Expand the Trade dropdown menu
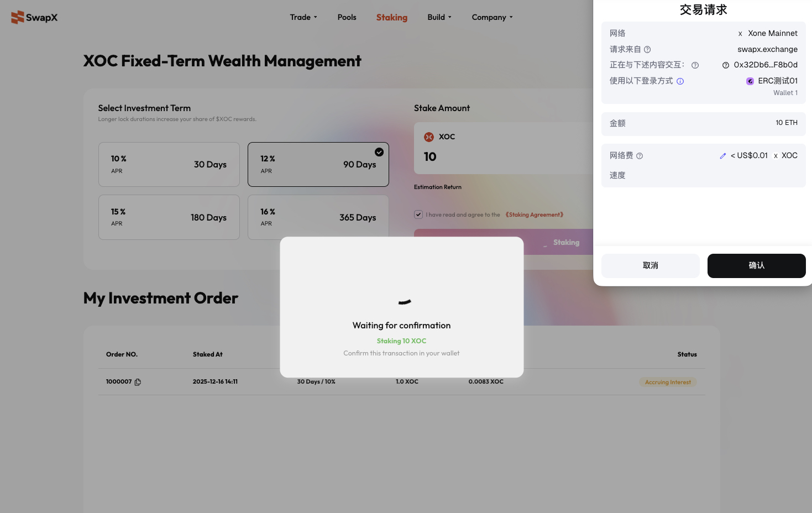The width and height of the screenshot is (812, 513). tap(303, 17)
